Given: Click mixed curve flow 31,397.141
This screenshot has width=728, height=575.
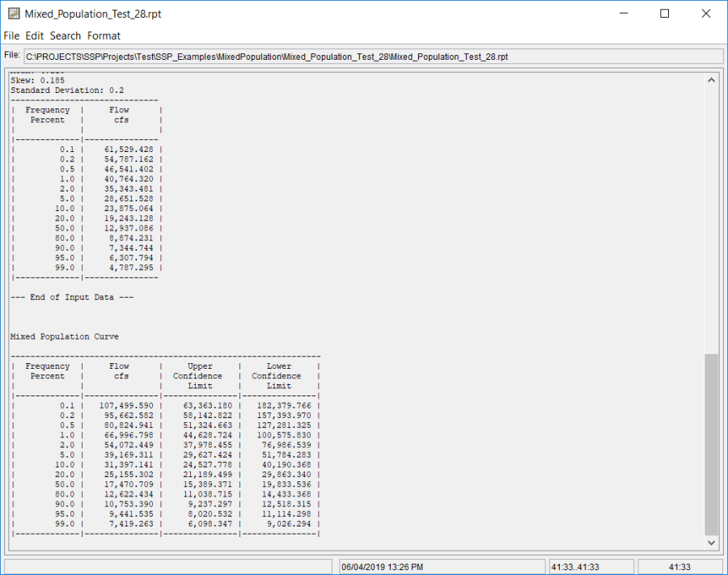Looking at the screenshot, I should pyautogui.click(x=129, y=465).
